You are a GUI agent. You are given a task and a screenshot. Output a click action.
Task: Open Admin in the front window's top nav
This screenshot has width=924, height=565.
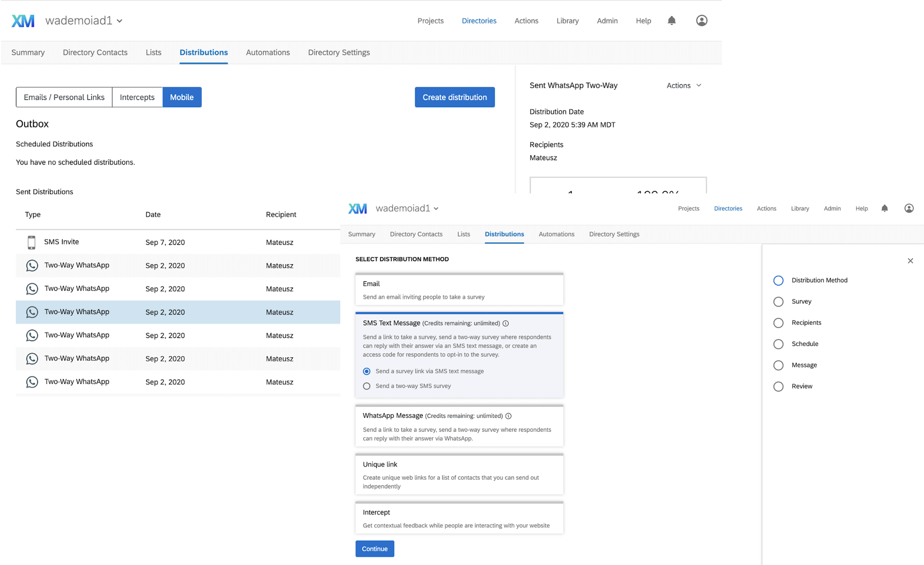(x=832, y=209)
